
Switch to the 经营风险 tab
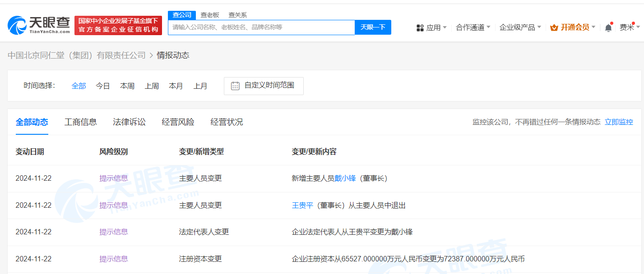(x=178, y=122)
